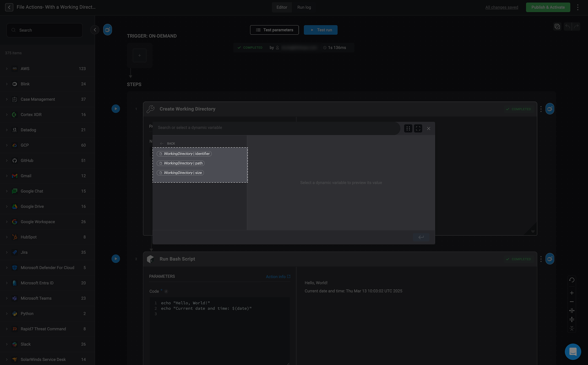Run the Run Bash Script step play button
This screenshot has height=365, width=588.
pyautogui.click(x=116, y=259)
